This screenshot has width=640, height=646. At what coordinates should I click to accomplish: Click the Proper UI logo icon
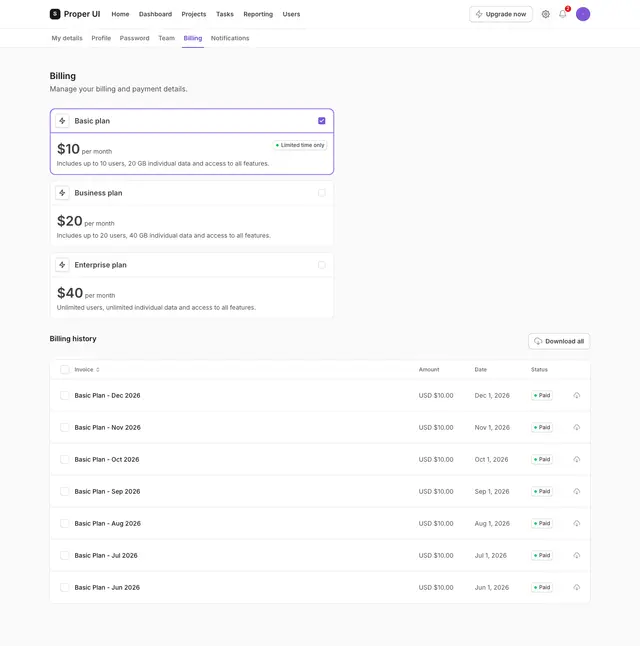55,14
